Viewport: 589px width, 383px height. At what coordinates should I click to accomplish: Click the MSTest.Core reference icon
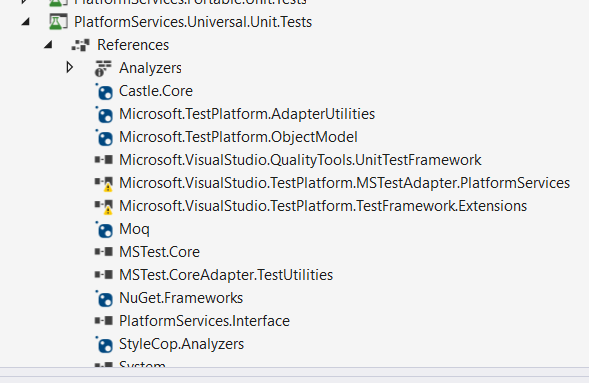104,252
